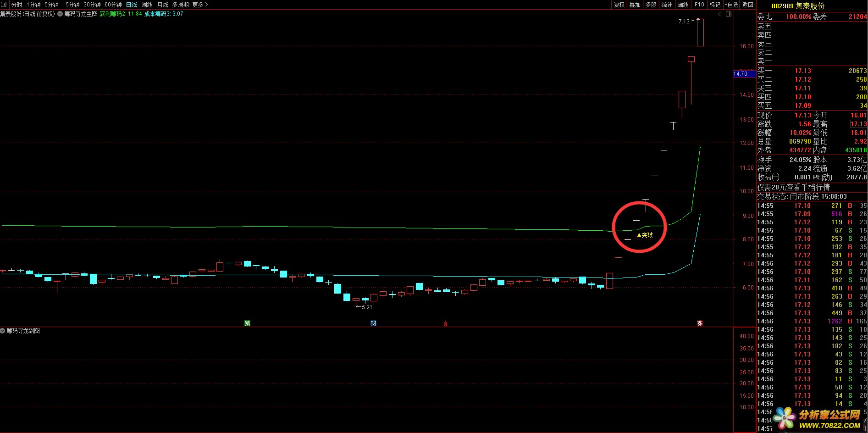Switch to the 分时 tab
Screen dimensions: 868x433
pyautogui.click(x=17, y=5)
